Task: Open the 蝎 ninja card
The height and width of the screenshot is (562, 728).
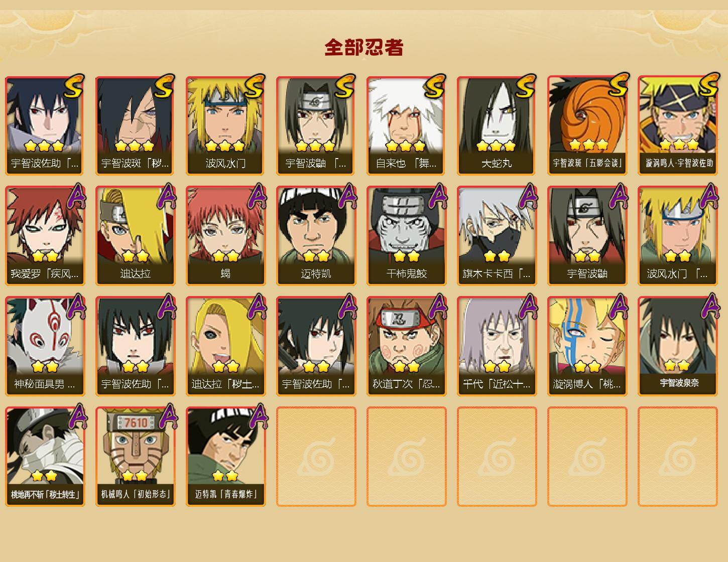Action: [225, 236]
